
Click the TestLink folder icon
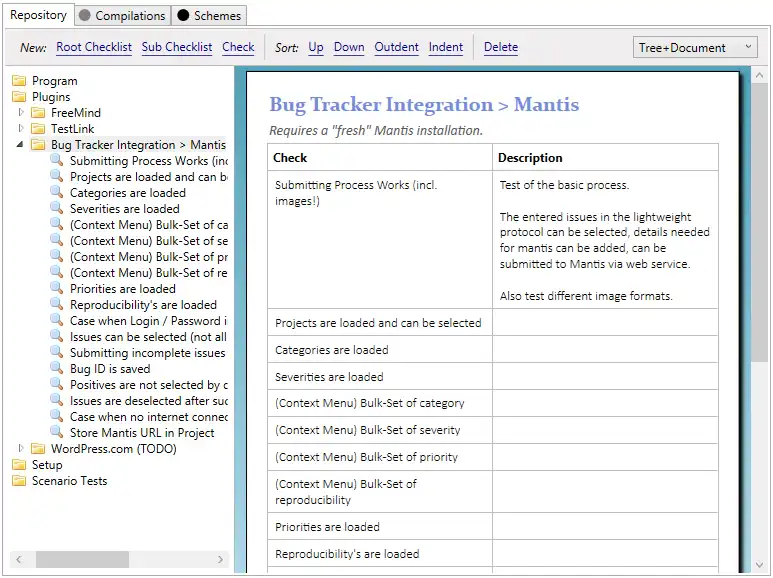[x=38, y=128]
